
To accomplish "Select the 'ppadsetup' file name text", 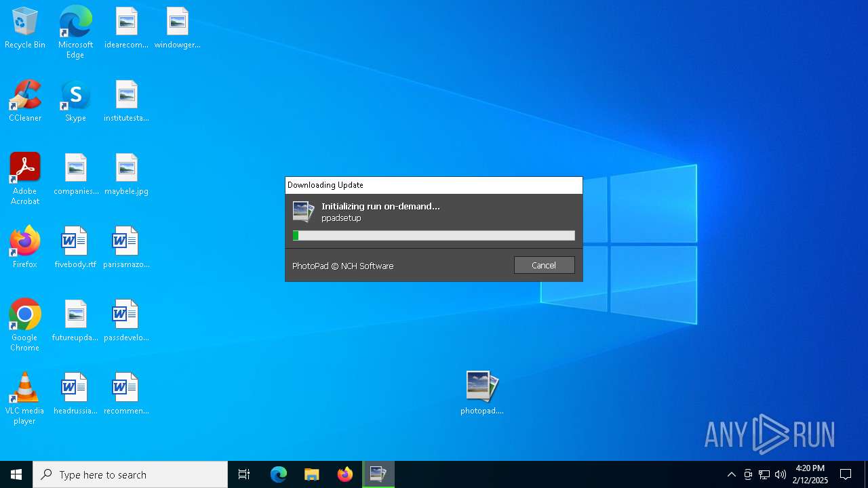I will click(341, 218).
